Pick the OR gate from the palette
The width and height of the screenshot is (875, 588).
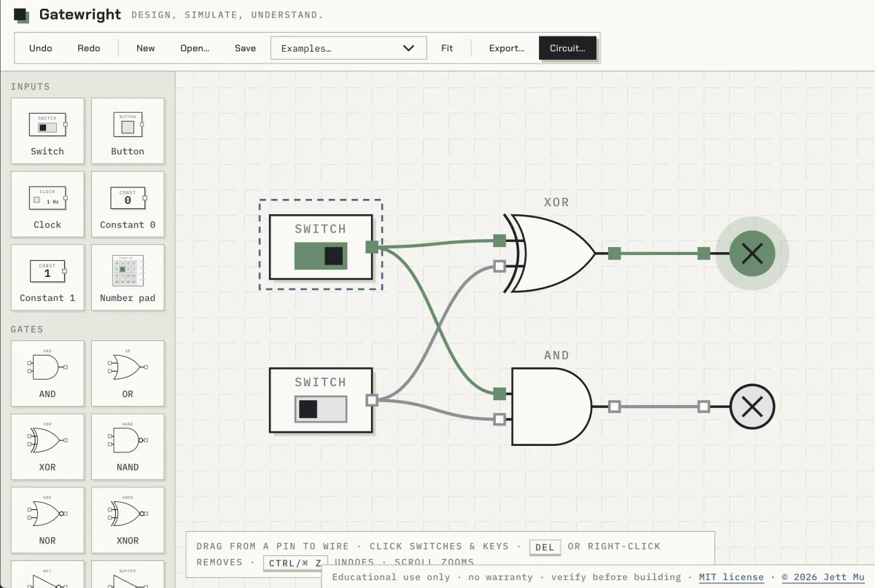click(x=128, y=374)
